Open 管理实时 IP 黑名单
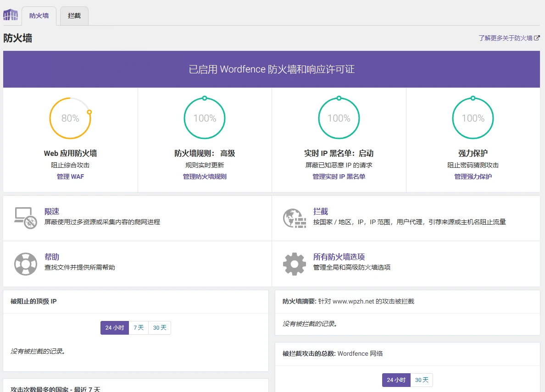This screenshot has width=545, height=392. 339,177
